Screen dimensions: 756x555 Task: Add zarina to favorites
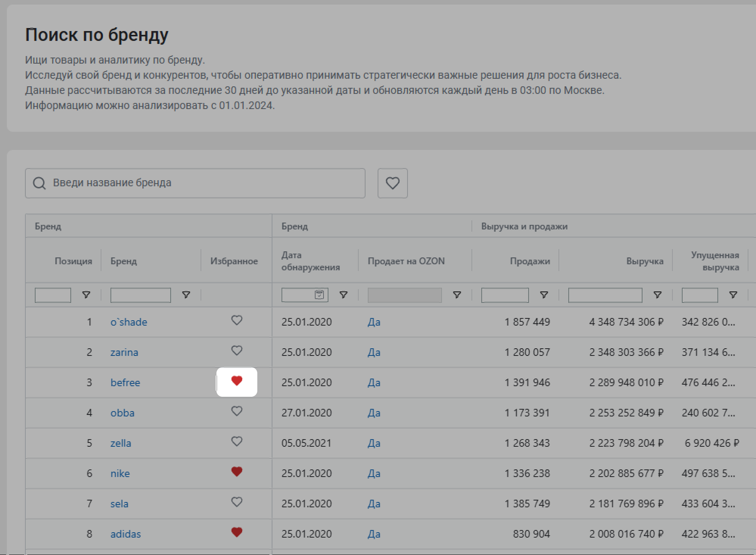point(237,351)
